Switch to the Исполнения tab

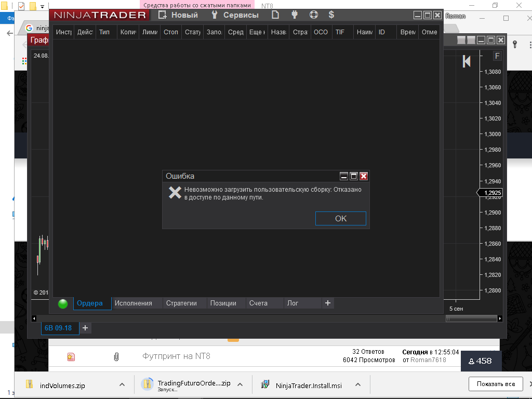134,303
